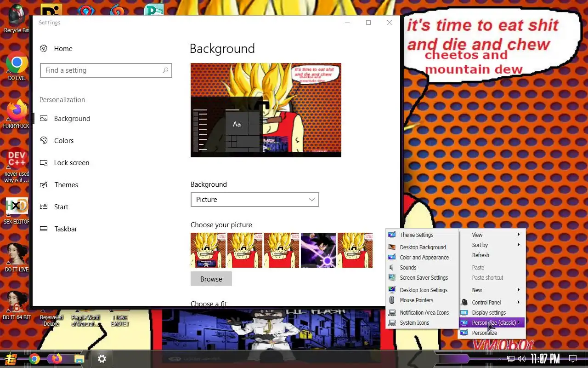Open the Taskbar settings page
The height and width of the screenshot is (368, 588).
point(66,229)
